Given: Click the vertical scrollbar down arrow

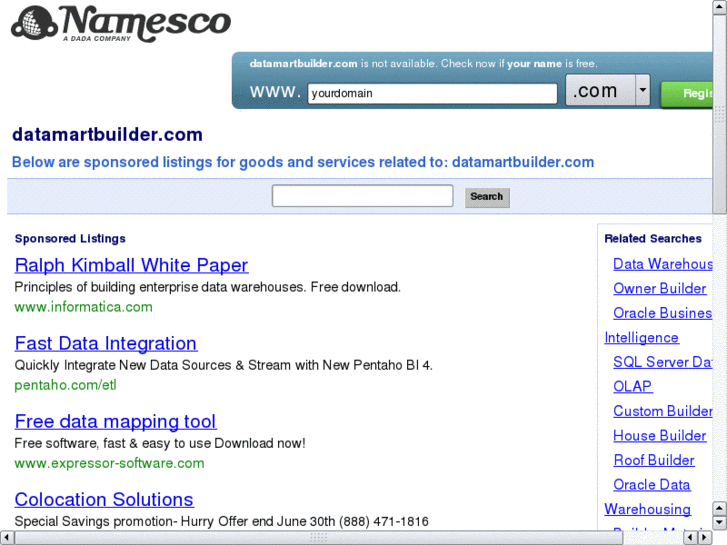Looking at the screenshot, I should 719,523.
